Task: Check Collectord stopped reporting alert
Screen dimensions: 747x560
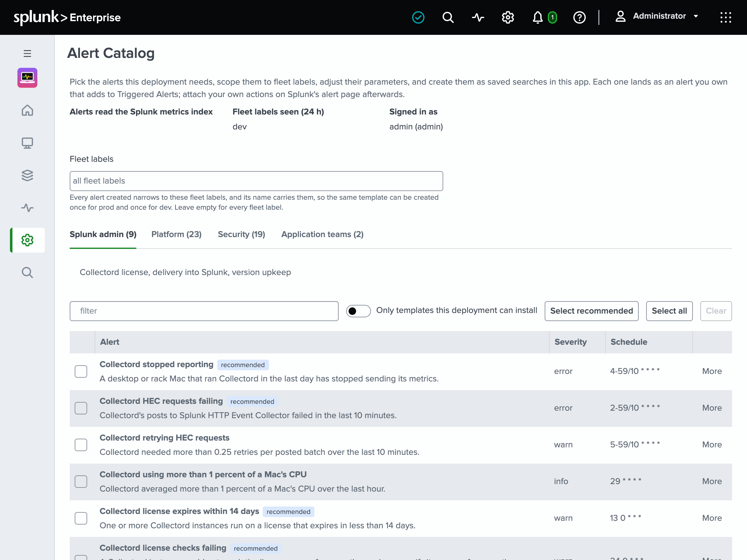Action: pos(81,371)
